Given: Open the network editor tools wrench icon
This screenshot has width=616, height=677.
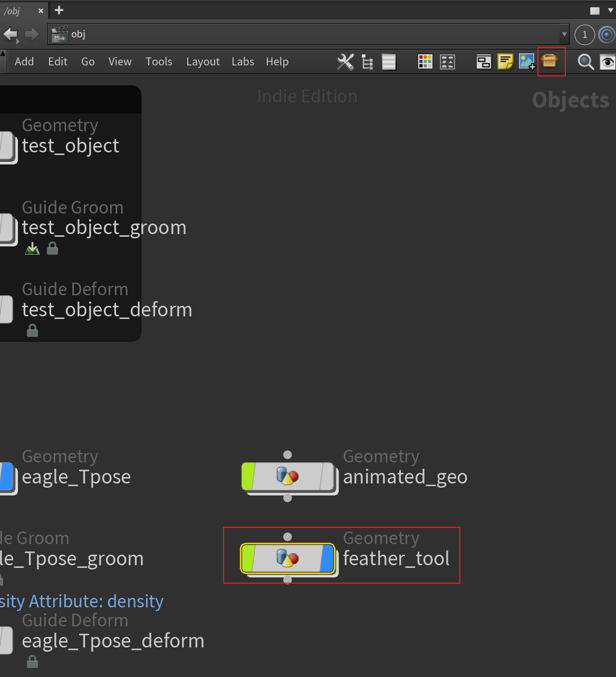Looking at the screenshot, I should (345, 62).
